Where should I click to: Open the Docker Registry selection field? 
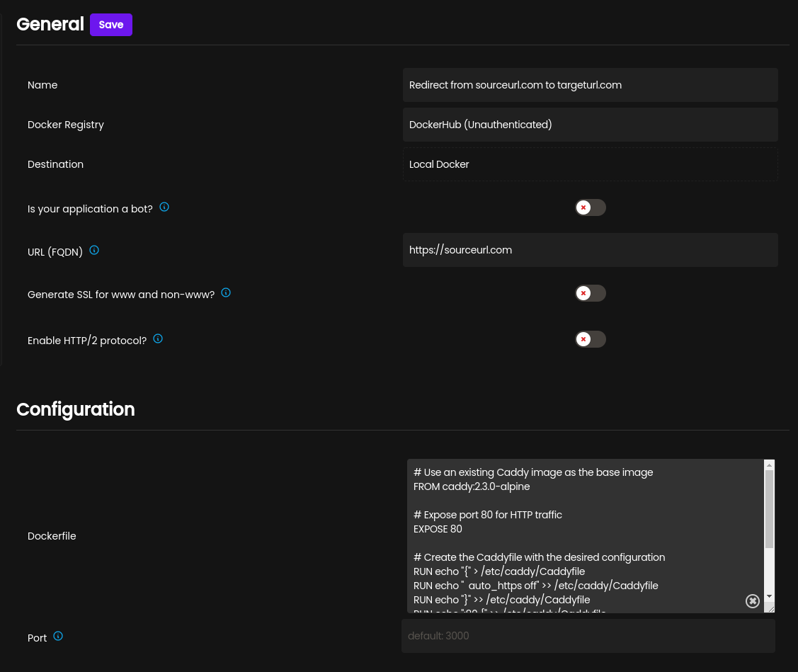tap(590, 125)
